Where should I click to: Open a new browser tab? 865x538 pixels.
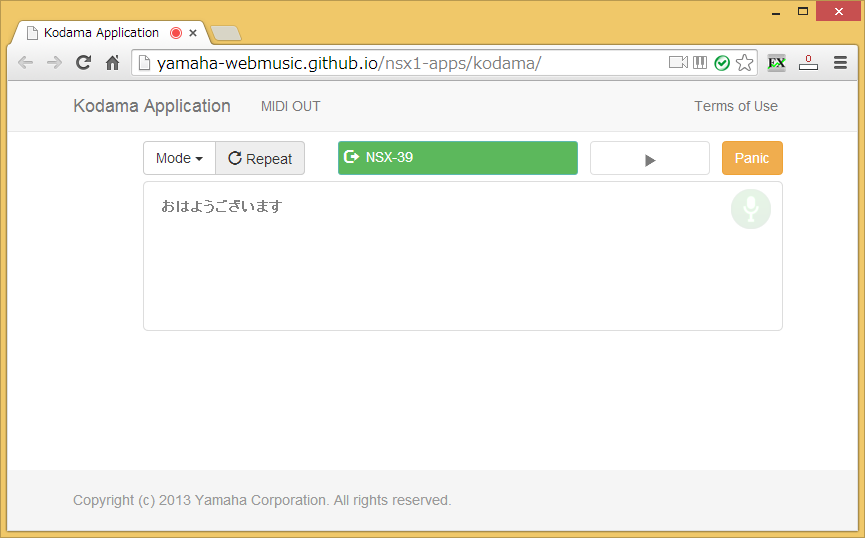[x=226, y=33]
